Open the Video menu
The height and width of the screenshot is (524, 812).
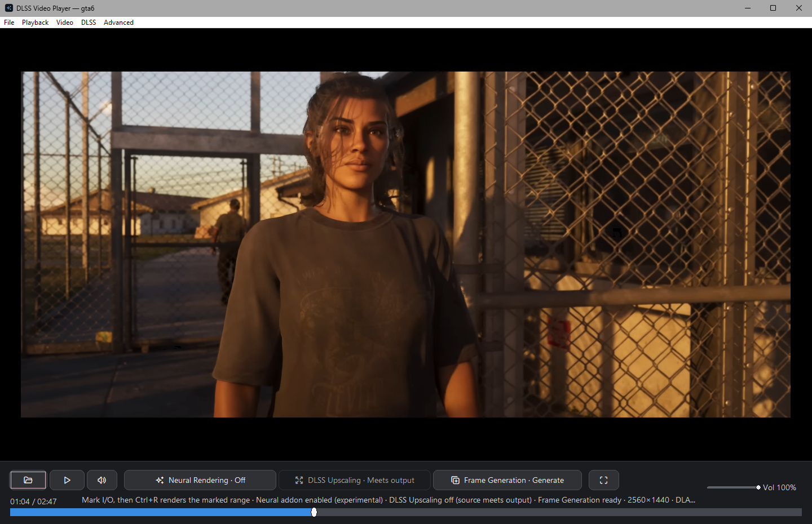[x=65, y=23]
